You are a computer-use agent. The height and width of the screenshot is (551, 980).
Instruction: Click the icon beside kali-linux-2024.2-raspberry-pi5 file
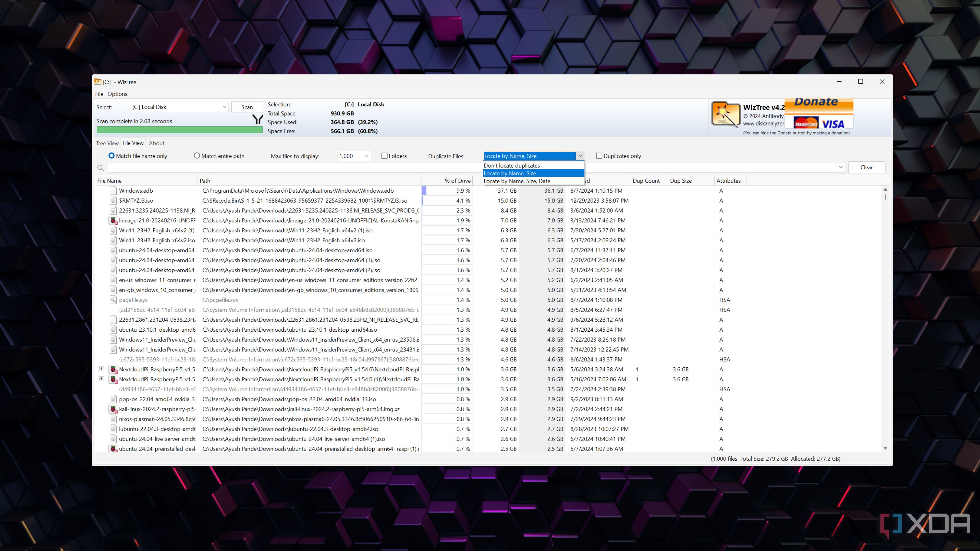[113, 409]
